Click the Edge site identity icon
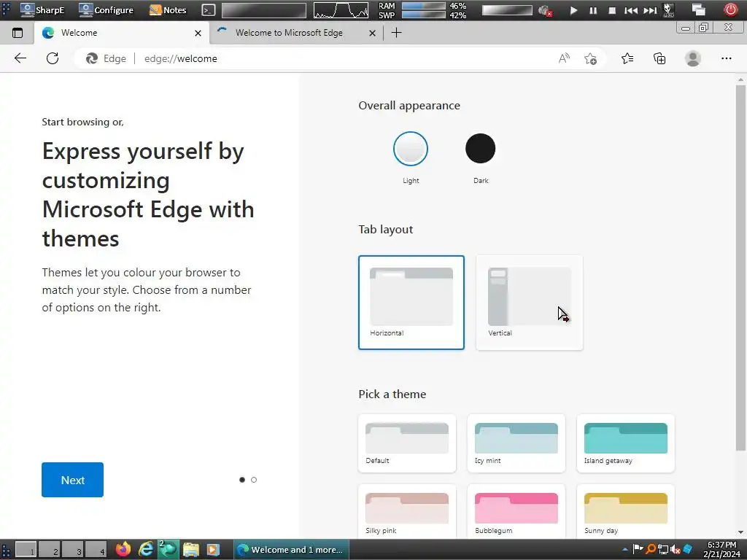 tap(91, 58)
